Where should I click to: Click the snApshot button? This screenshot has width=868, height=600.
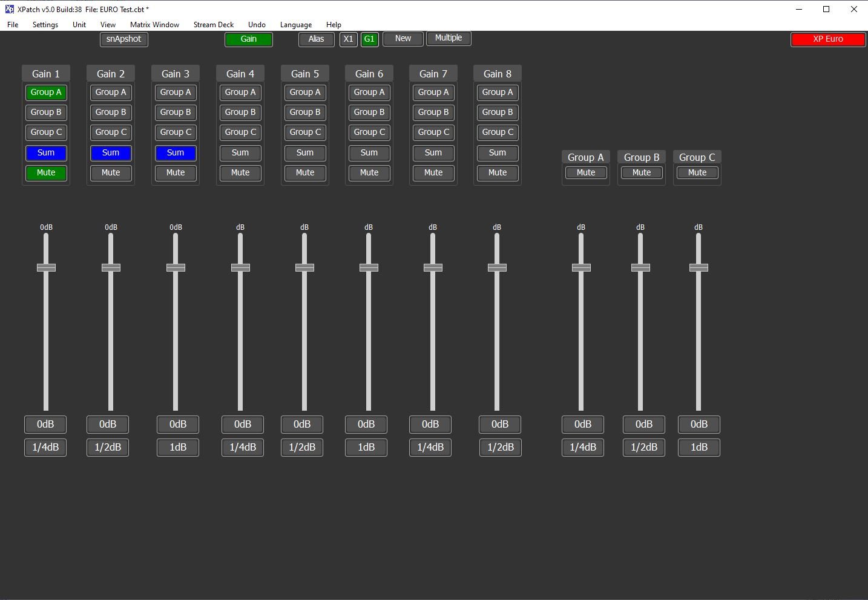click(x=123, y=39)
